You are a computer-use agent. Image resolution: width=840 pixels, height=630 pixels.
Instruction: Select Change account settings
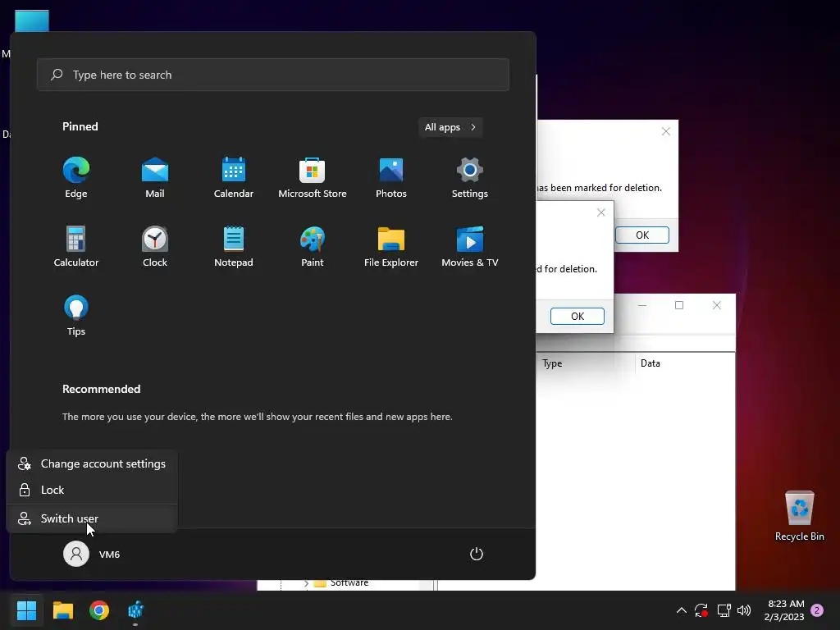92,463
